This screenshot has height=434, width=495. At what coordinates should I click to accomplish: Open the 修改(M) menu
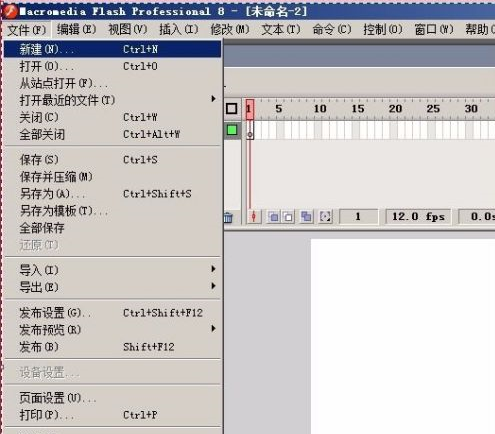click(230, 30)
